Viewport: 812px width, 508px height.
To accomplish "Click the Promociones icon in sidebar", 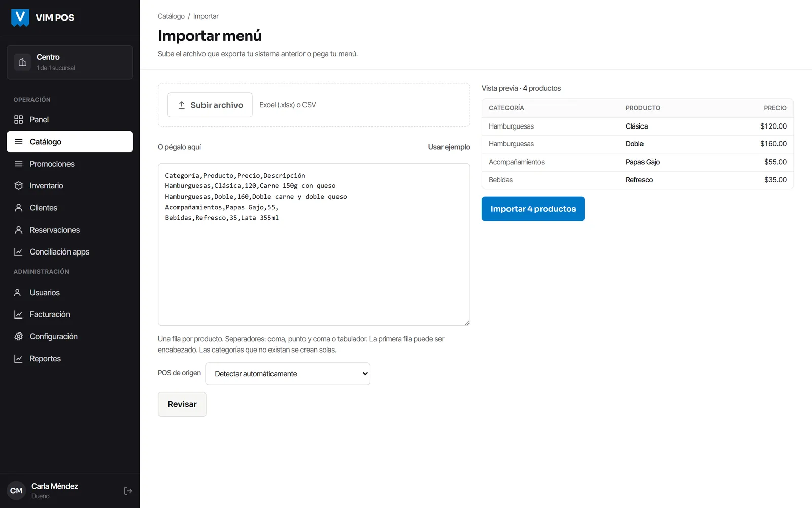I will [19, 164].
